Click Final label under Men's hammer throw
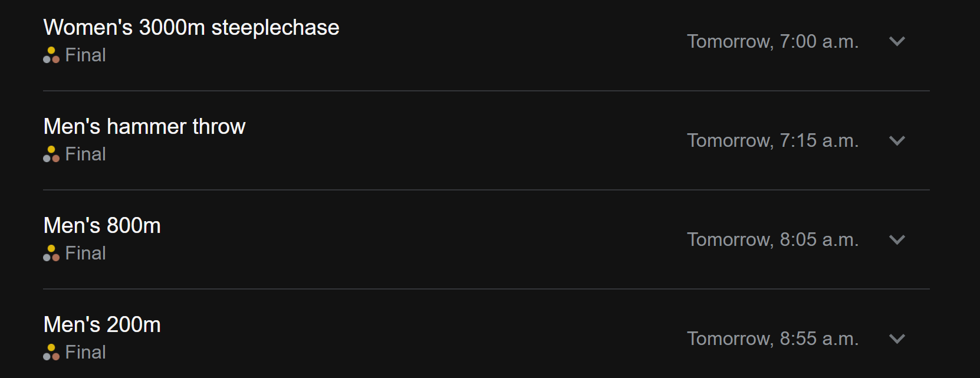The width and height of the screenshot is (980, 378). click(85, 154)
